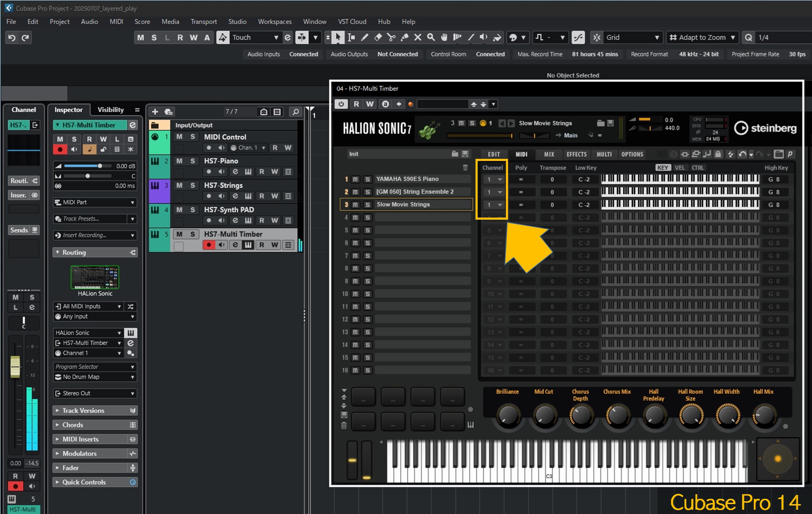Open All MIDI Inputs routing dropdown

click(88, 306)
